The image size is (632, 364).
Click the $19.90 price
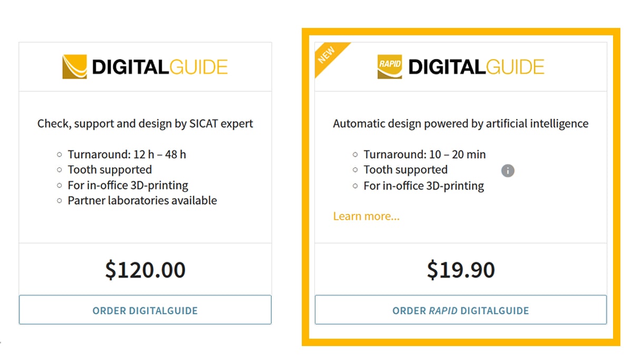[x=461, y=270]
